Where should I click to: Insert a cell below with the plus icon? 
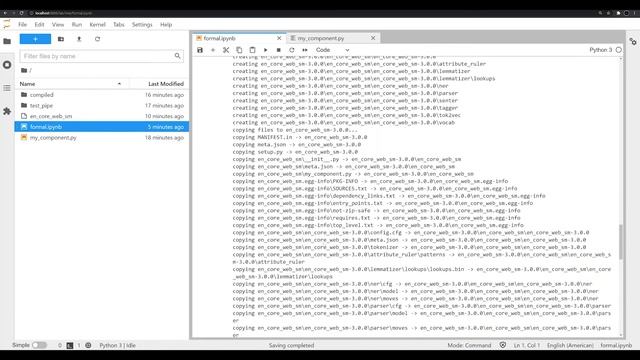click(x=213, y=50)
